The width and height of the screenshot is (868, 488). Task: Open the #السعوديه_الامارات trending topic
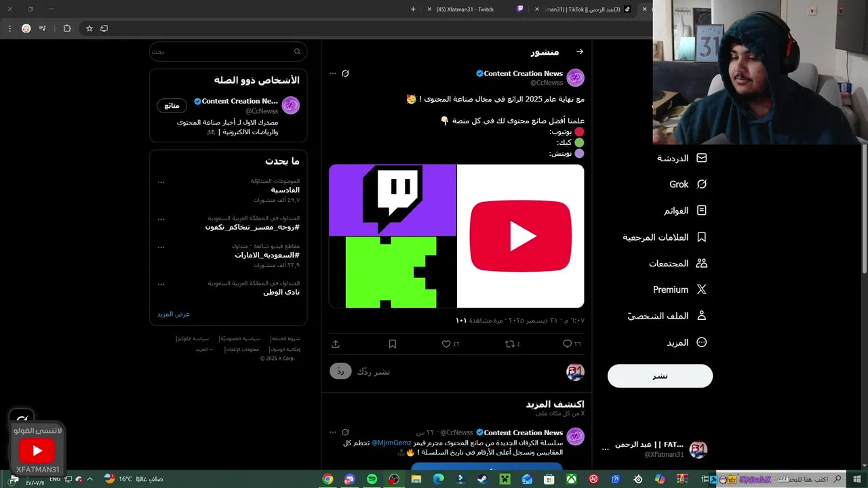[x=267, y=256]
